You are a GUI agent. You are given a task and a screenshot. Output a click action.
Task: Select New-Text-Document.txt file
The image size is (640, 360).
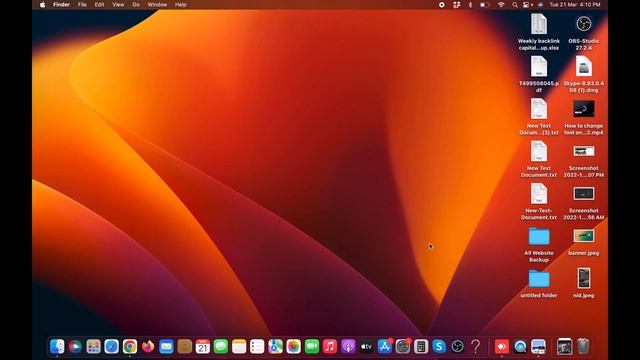[539, 202]
